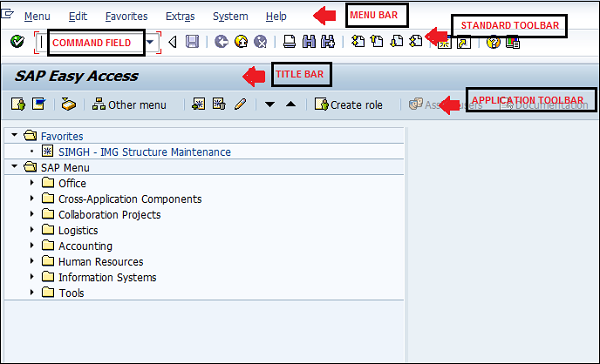Open Customize Local Layout icon
The width and height of the screenshot is (600, 364).
[x=513, y=42]
